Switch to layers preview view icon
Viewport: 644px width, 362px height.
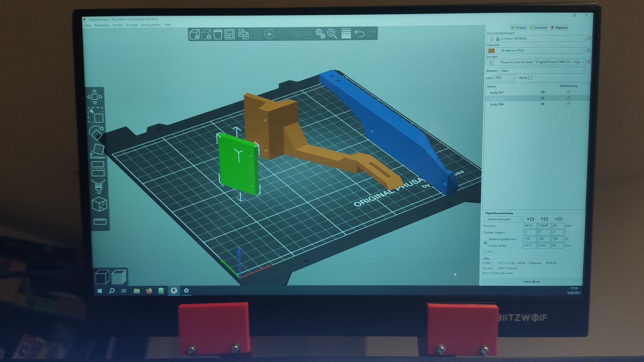coord(119,277)
